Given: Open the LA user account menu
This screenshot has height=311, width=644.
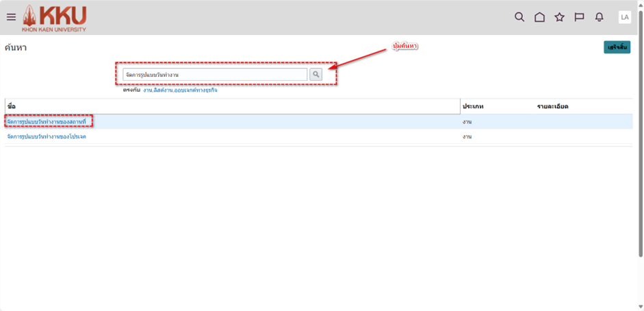Looking at the screenshot, I should pyautogui.click(x=624, y=17).
